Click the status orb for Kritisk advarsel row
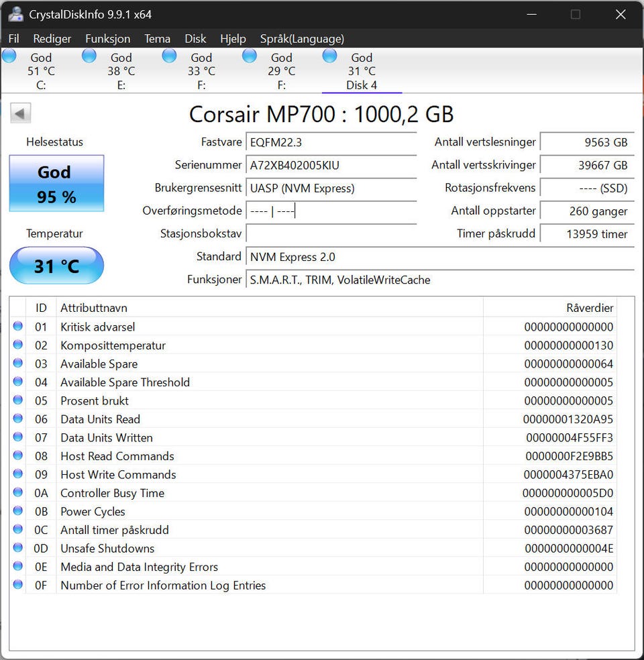Image resolution: width=644 pixels, height=660 pixels. point(17,326)
